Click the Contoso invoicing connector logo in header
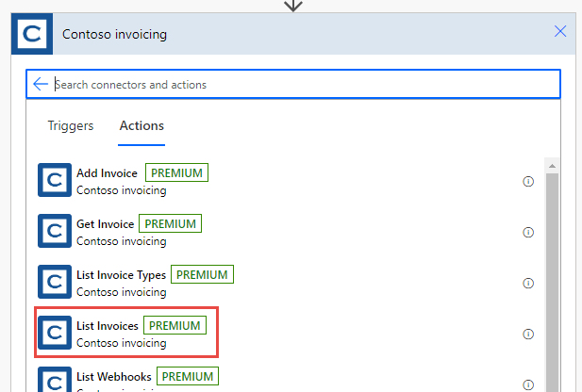Viewport: 582px width, 392px height. click(32, 34)
